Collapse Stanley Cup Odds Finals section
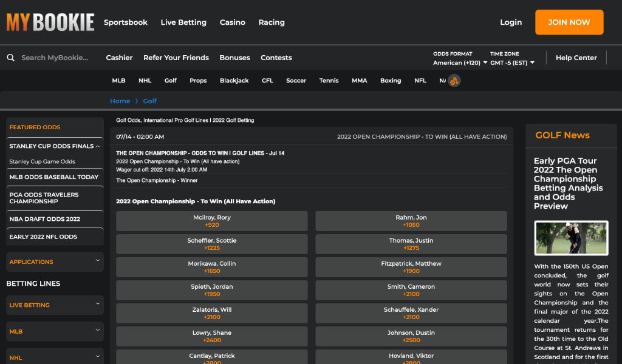 pos(98,146)
